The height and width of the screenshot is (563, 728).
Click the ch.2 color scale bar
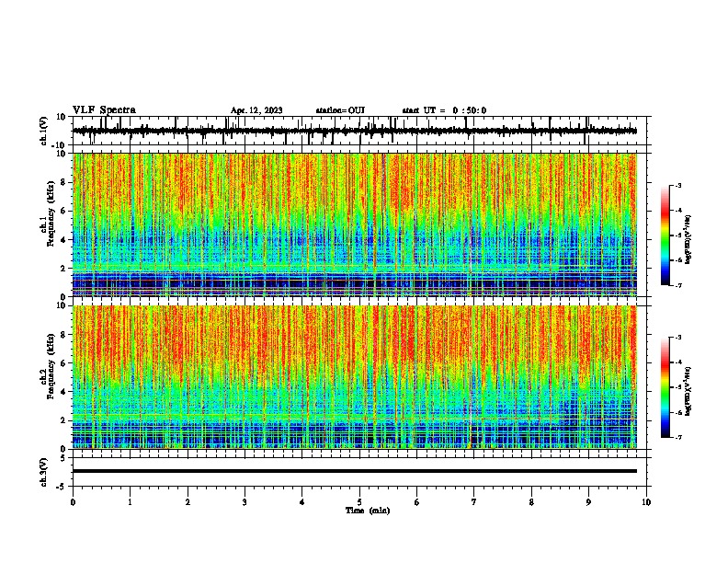(665, 387)
